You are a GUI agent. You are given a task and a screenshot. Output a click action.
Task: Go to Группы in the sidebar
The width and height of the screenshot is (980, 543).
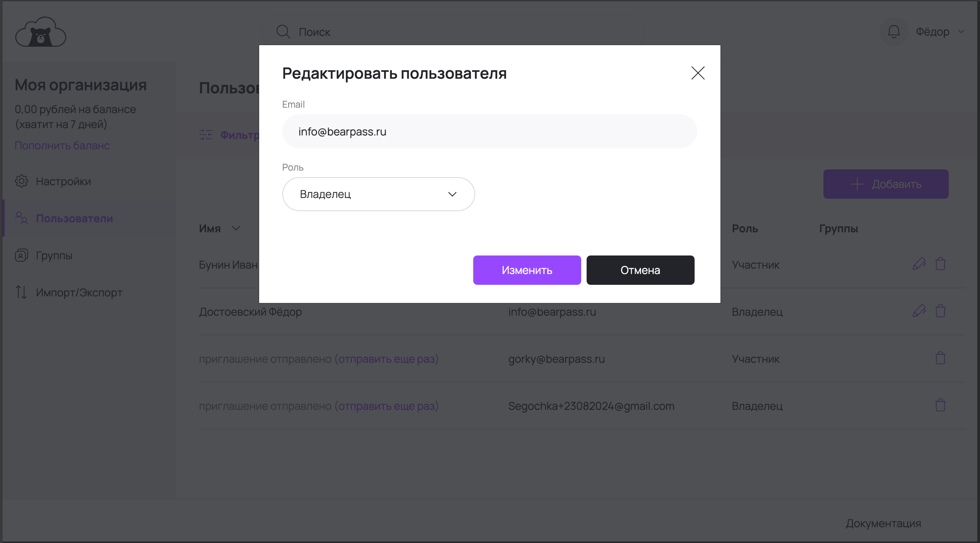click(x=54, y=255)
